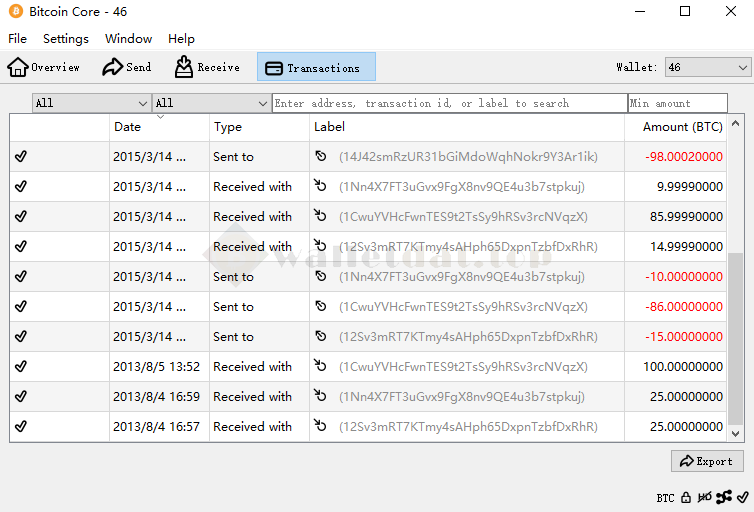Focus the address search input field
The width and height of the screenshot is (754, 512).
pos(449,103)
